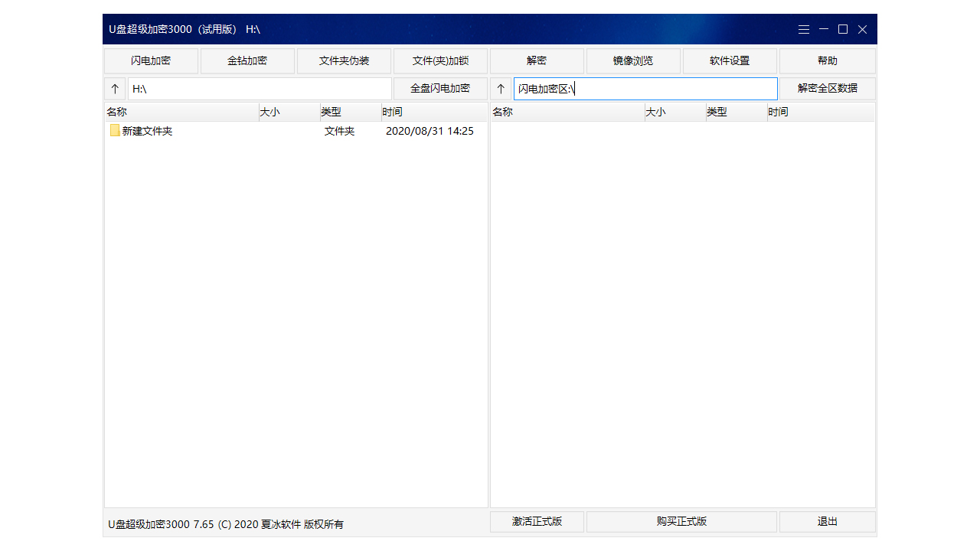Viewport: 980px width, 551px height.
Task: Sort the left pane by 类型 column
Action: click(351, 112)
